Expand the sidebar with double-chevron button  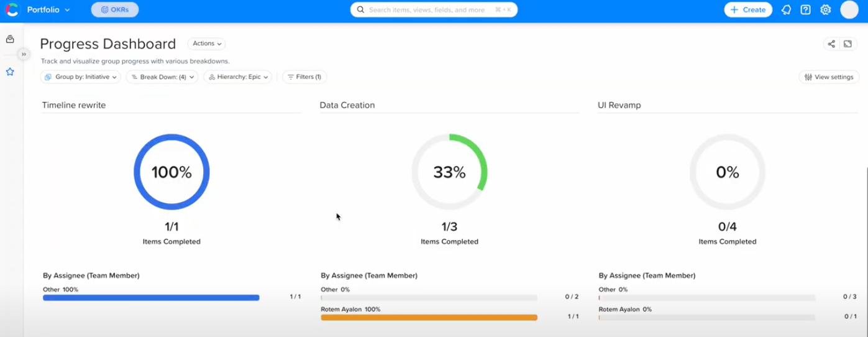pyautogui.click(x=24, y=54)
